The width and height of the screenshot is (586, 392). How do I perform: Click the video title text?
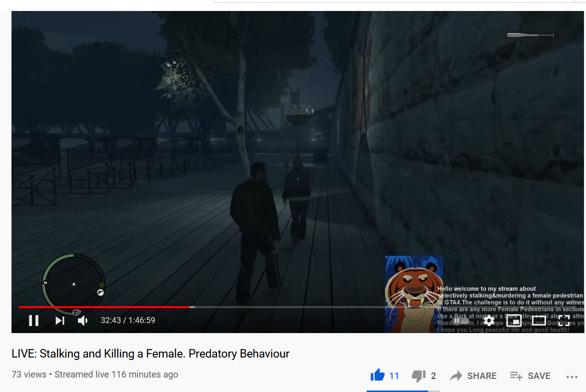point(150,354)
